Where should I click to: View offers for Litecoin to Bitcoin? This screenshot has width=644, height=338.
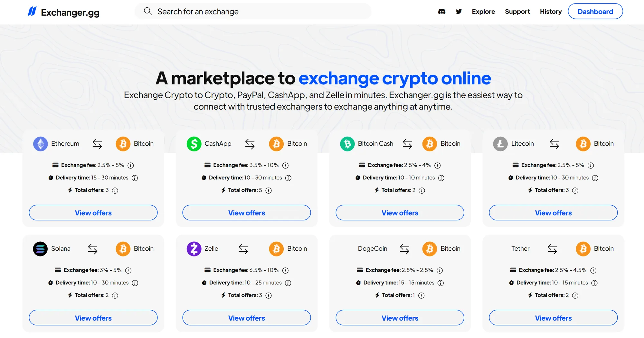pos(553,213)
